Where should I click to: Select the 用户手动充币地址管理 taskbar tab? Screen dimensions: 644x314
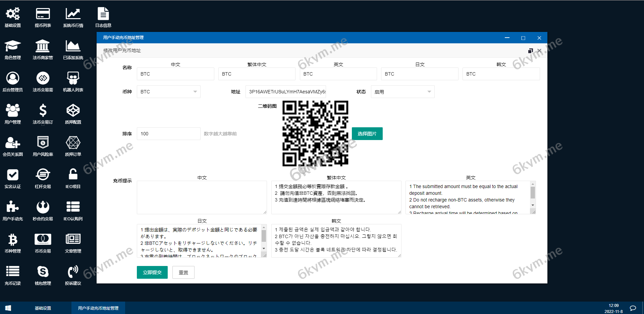click(98, 308)
